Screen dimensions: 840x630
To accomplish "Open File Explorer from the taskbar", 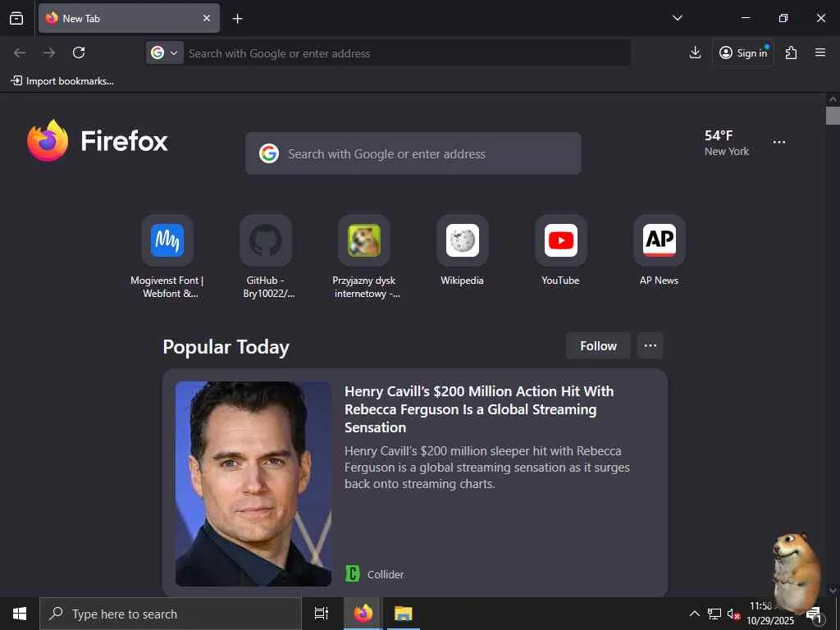I will point(404,614).
